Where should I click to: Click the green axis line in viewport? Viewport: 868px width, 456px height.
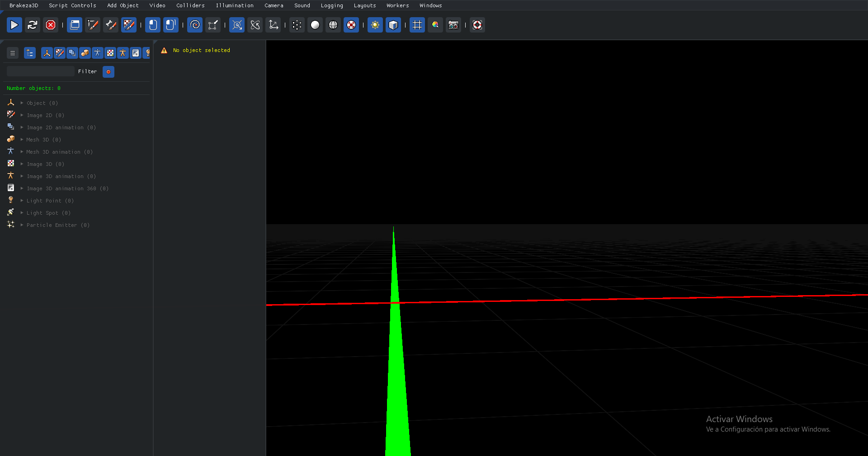[397, 362]
